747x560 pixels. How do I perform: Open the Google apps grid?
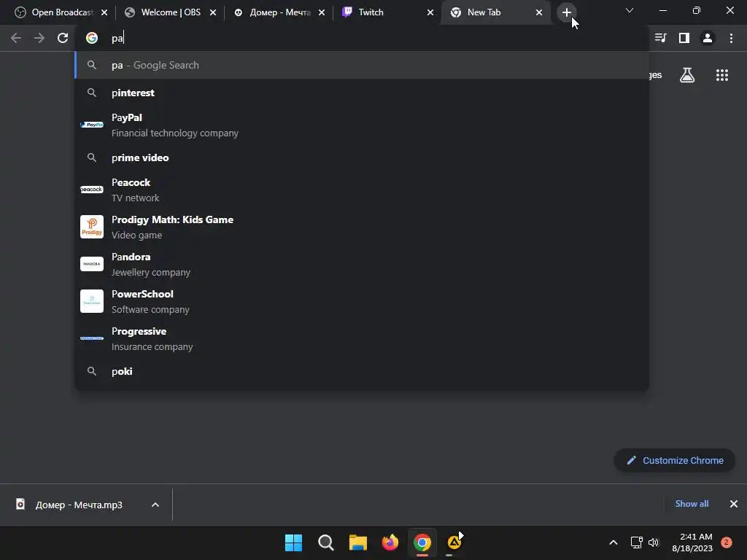click(722, 75)
